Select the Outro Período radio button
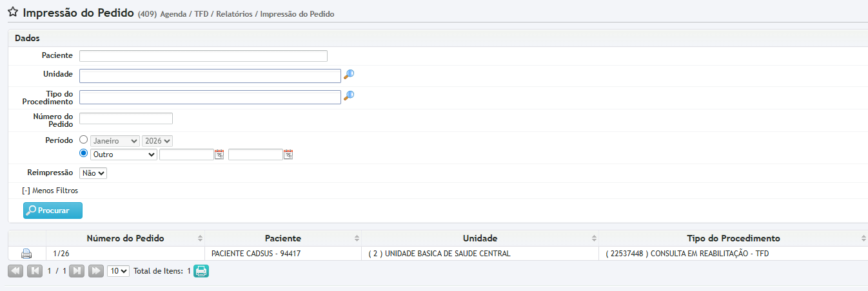Image resolution: width=868 pixels, height=291 pixels. click(83, 154)
